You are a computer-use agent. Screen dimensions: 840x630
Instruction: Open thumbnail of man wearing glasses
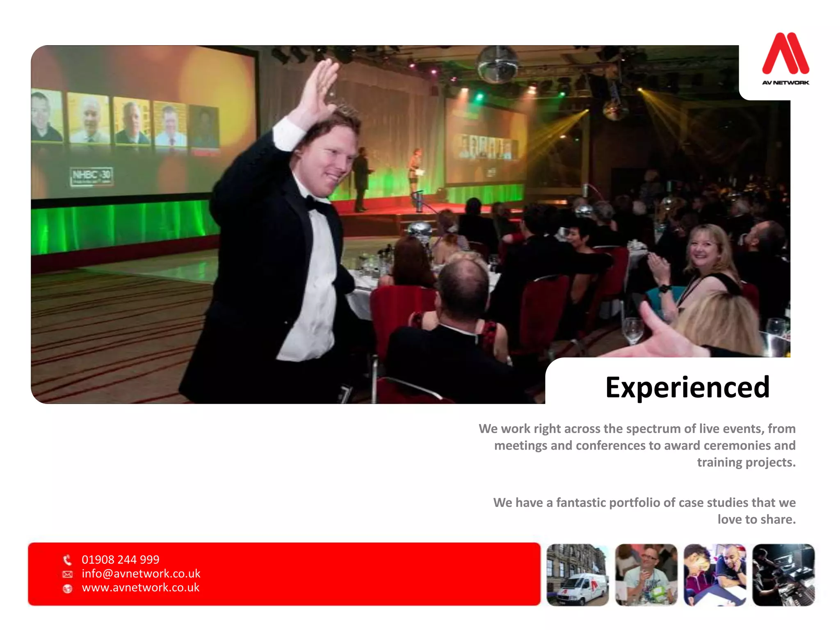[x=646, y=575]
